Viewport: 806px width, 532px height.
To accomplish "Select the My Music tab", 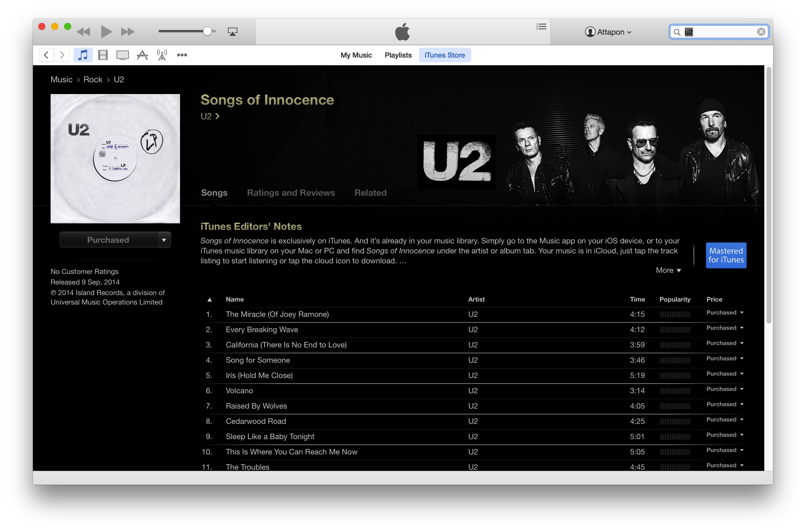I will [356, 55].
